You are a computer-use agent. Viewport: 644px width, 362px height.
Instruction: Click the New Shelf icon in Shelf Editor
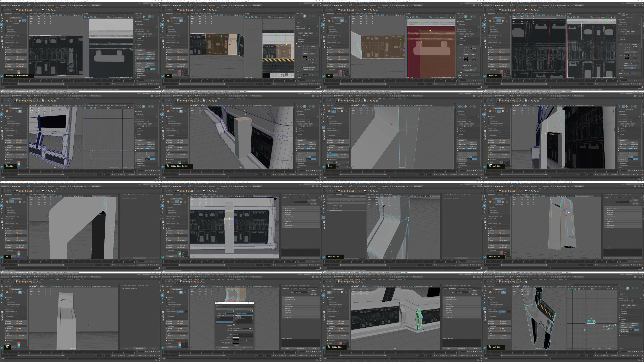click(231, 311)
